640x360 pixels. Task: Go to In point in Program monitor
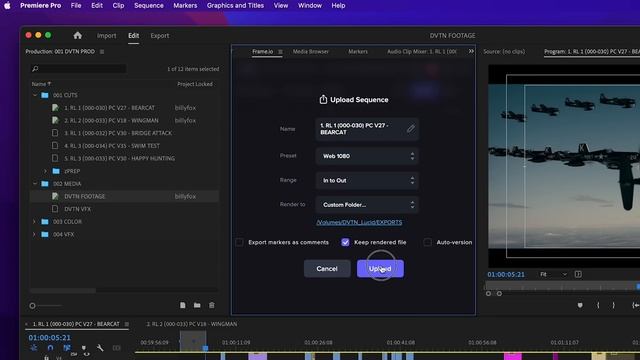point(635,305)
